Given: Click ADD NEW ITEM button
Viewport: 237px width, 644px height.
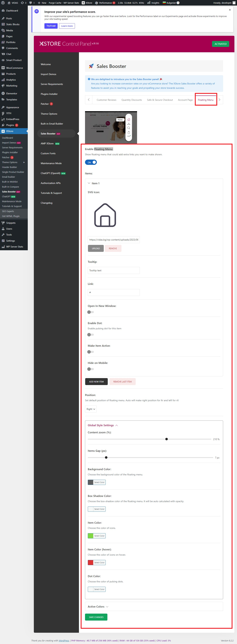Looking at the screenshot, I should click(96, 382).
